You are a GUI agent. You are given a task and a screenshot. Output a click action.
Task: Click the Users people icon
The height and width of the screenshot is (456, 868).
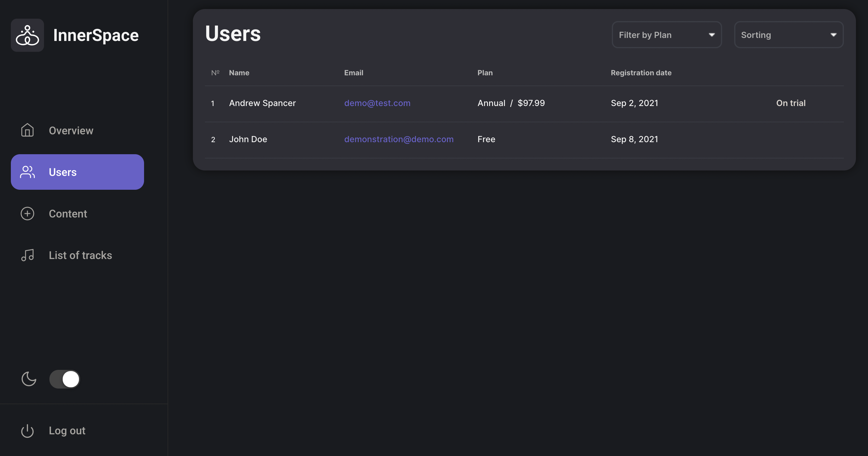(x=27, y=172)
